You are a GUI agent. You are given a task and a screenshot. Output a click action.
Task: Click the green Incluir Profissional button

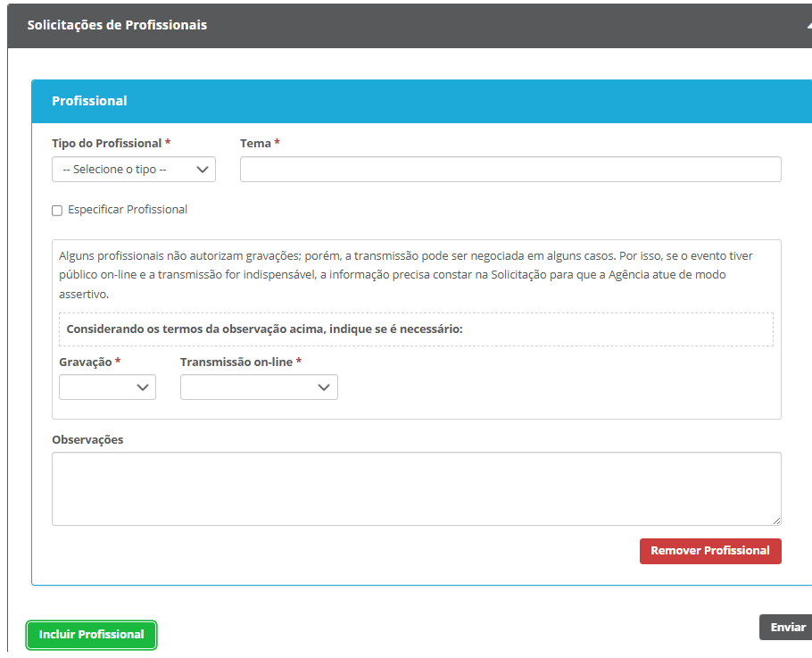point(92,635)
